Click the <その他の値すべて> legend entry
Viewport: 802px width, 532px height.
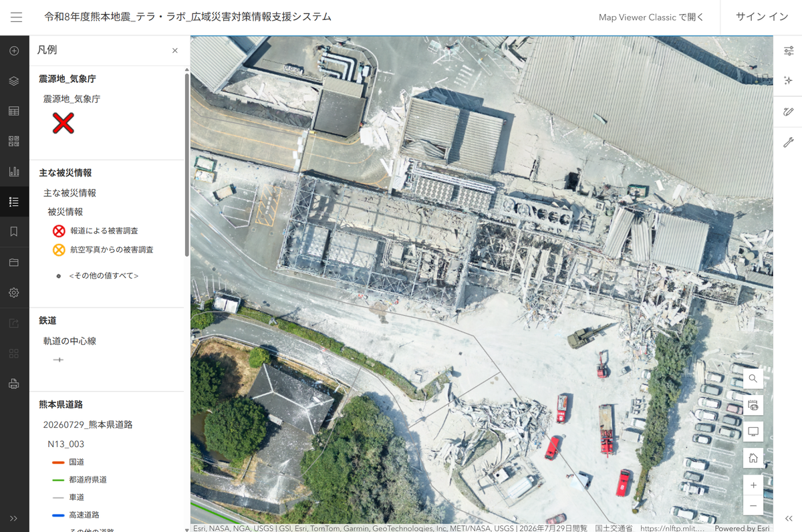[104, 275]
